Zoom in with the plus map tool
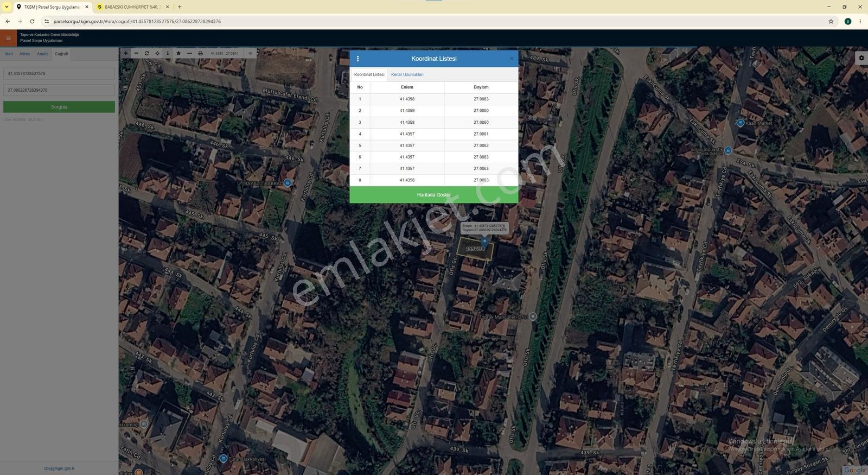Viewport: 868px width, 475px height. (x=126, y=53)
